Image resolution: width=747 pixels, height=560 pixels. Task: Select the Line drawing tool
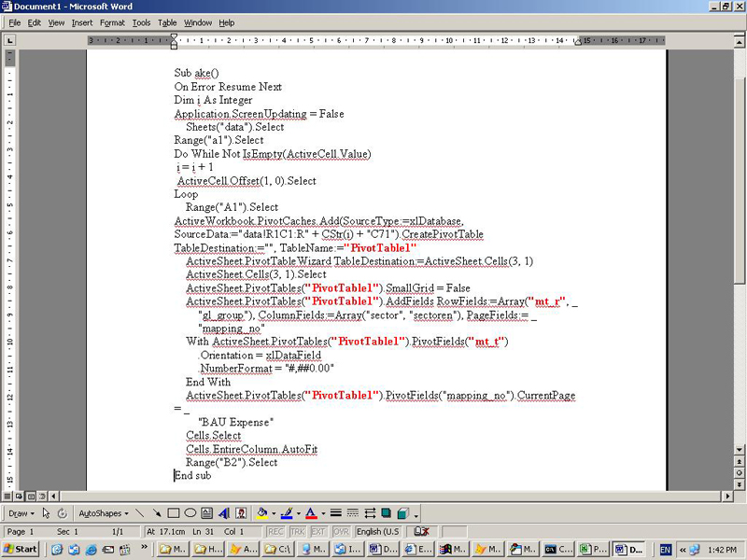(x=140, y=513)
